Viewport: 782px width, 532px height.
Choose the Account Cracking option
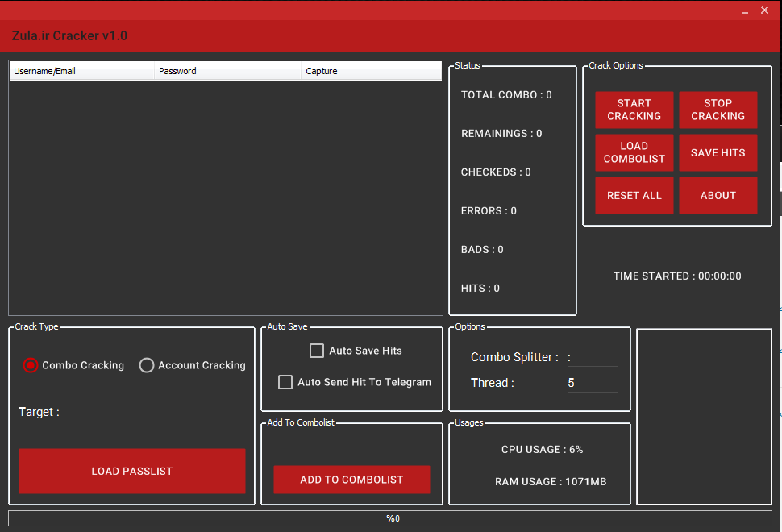[x=147, y=365]
